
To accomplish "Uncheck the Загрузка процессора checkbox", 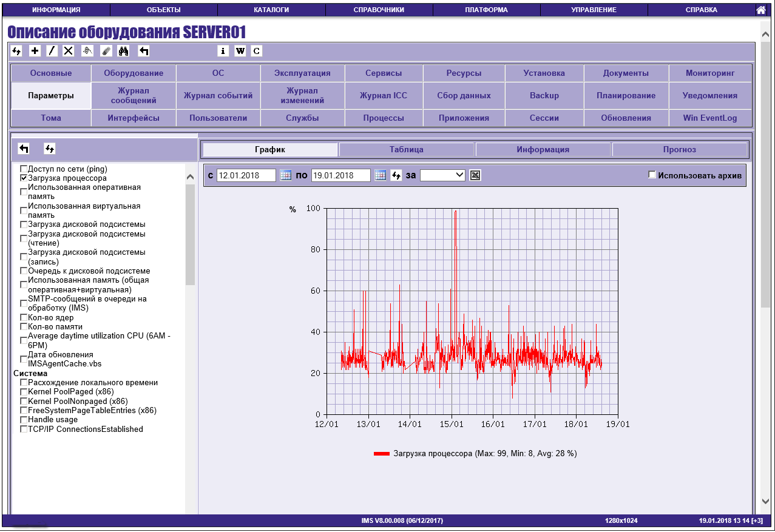I will tap(24, 178).
